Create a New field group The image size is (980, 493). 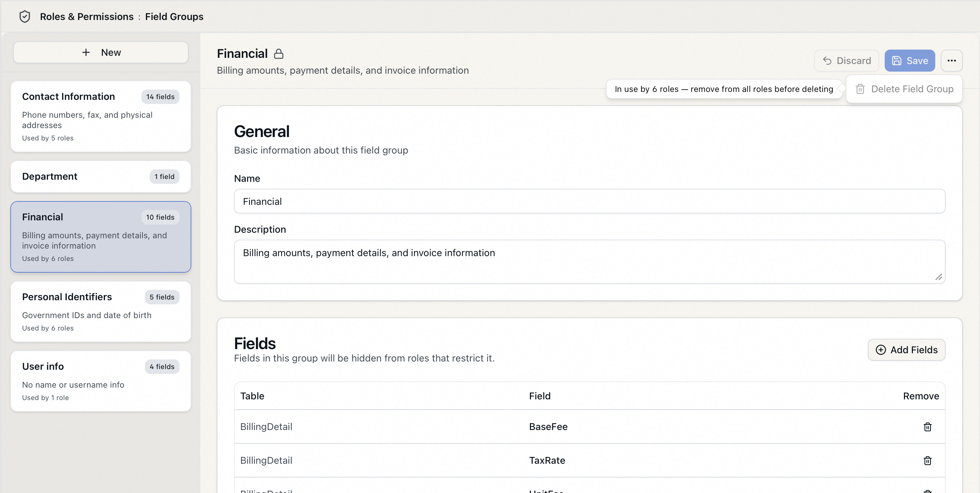tap(101, 53)
